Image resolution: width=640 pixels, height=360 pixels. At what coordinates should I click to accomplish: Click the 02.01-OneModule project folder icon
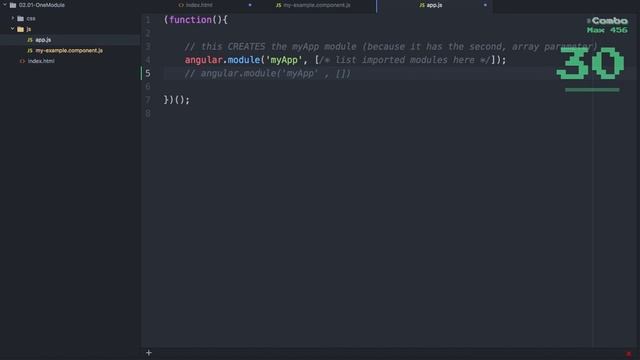tap(13, 5)
